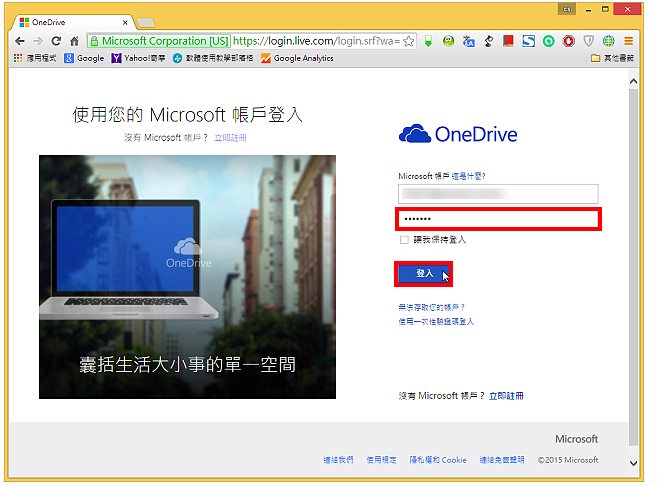Screen dimensions: 664x485
Task: Click the sign-up link below the login form
Action: pyautogui.click(x=506, y=396)
